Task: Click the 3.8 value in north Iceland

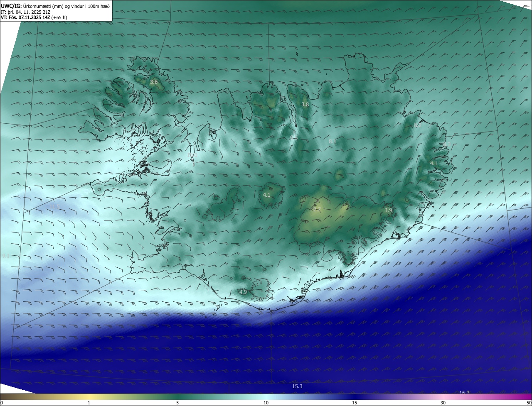Action: [x=305, y=105]
